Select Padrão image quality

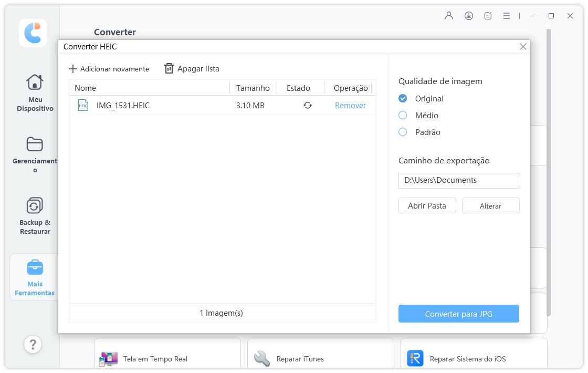pyautogui.click(x=403, y=132)
